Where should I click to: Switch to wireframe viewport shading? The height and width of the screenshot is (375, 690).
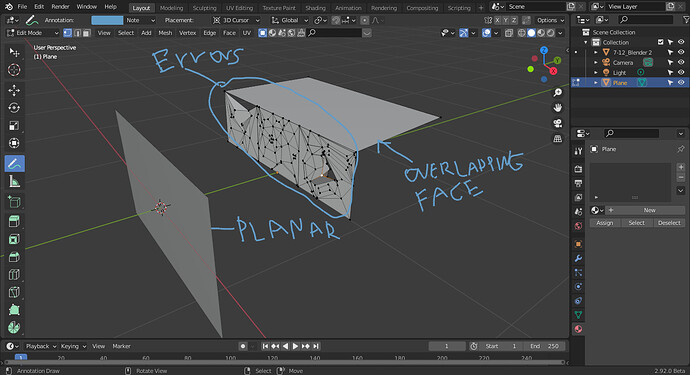tap(522, 33)
